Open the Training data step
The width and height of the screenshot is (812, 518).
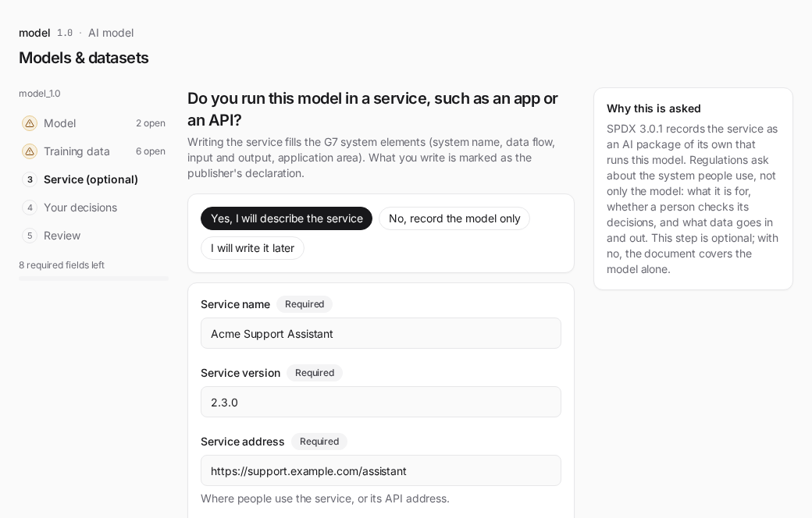94,151
